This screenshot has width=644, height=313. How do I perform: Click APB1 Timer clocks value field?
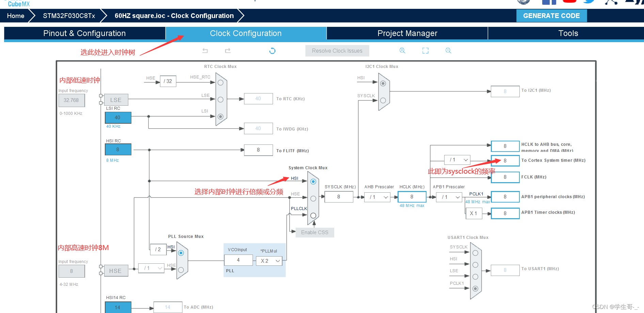pos(505,213)
